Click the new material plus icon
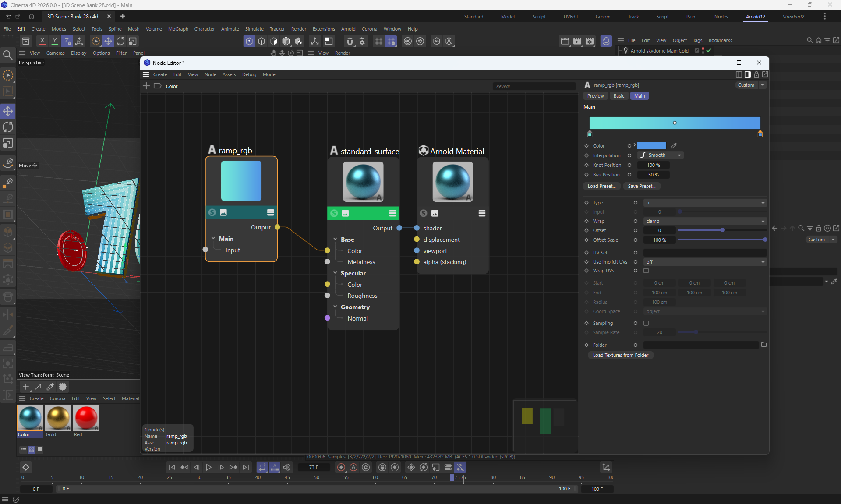The height and width of the screenshot is (504, 841). pyautogui.click(x=26, y=387)
